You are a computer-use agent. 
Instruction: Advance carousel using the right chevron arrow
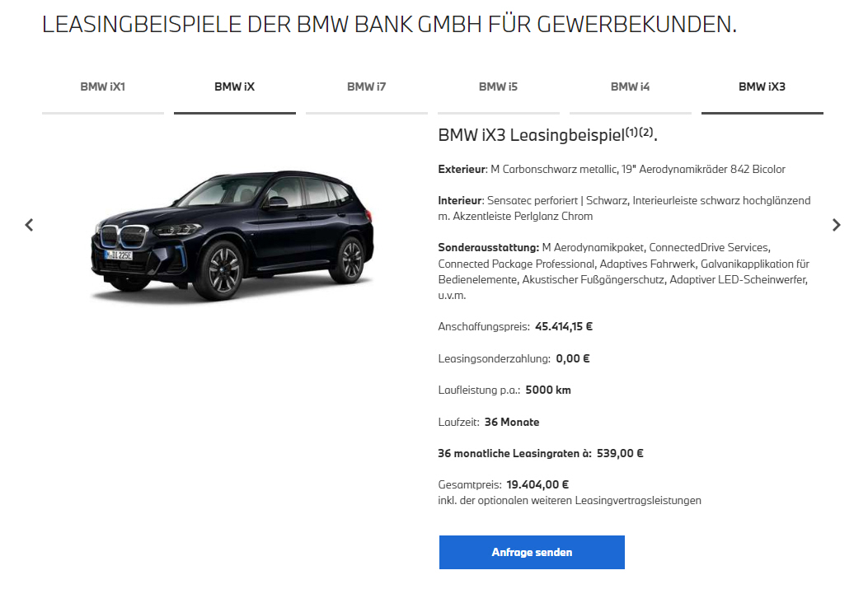tap(836, 225)
